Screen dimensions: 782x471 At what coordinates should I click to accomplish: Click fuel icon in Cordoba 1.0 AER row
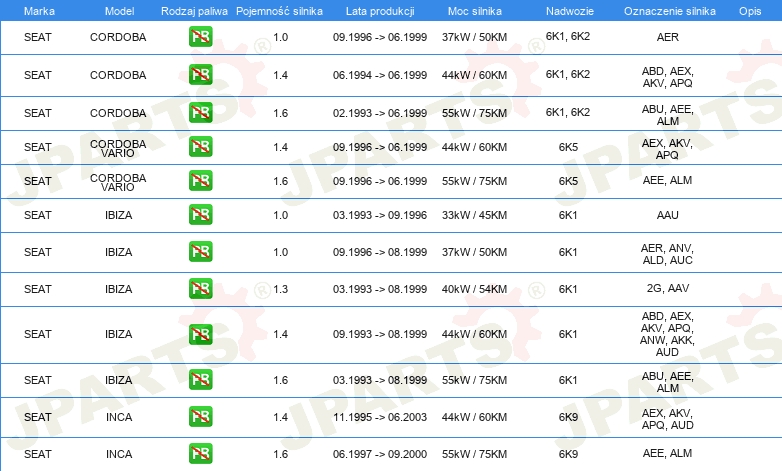point(200,37)
